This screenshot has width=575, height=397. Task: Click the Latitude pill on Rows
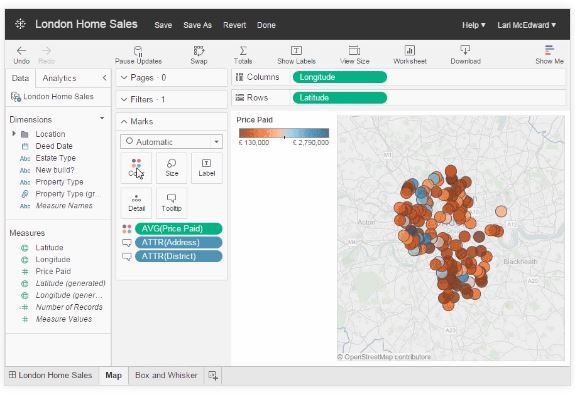(340, 98)
